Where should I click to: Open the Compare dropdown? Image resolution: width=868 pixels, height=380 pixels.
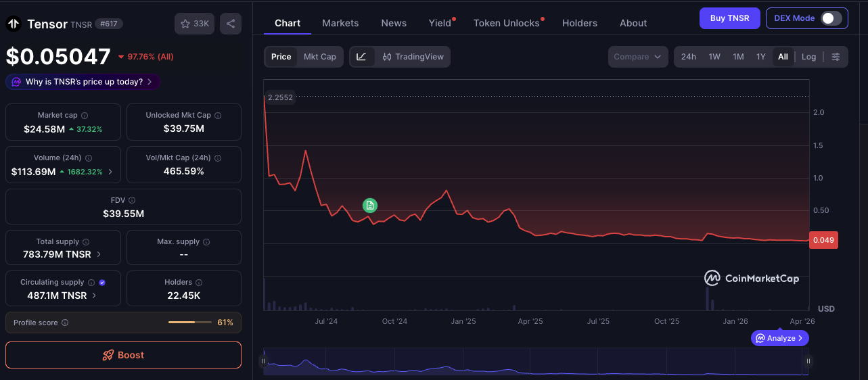(x=637, y=57)
